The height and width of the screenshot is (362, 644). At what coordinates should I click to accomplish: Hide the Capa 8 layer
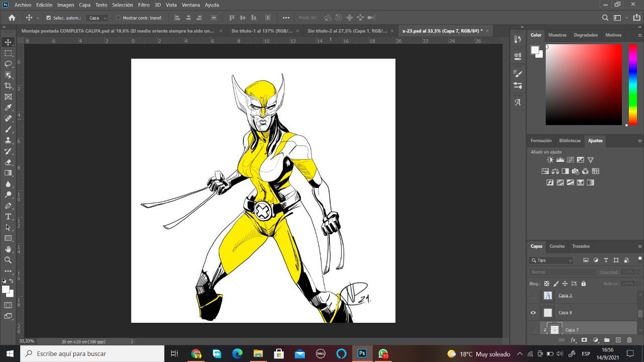coord(533,313)
